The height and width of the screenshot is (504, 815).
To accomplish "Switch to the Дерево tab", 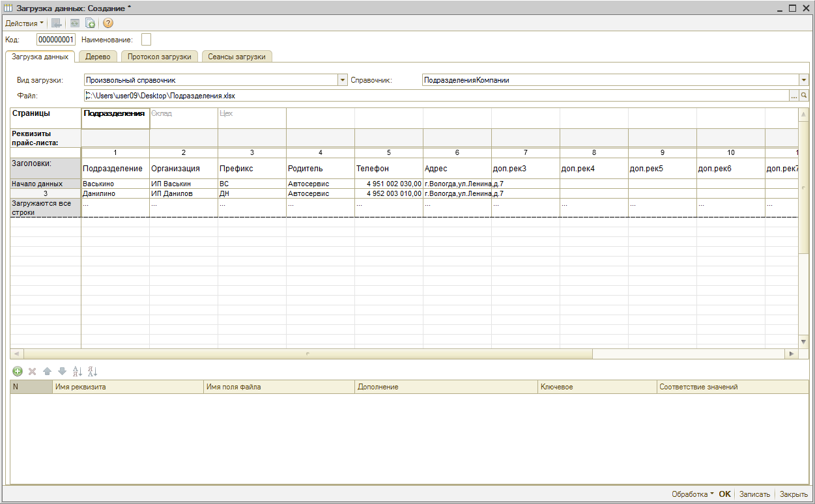I will (x=98, y=57).
